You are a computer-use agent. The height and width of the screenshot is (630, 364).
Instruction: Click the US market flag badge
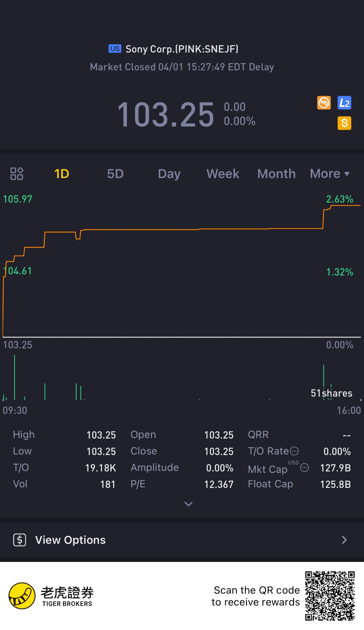pyautogui.click(x=115, y=49)
